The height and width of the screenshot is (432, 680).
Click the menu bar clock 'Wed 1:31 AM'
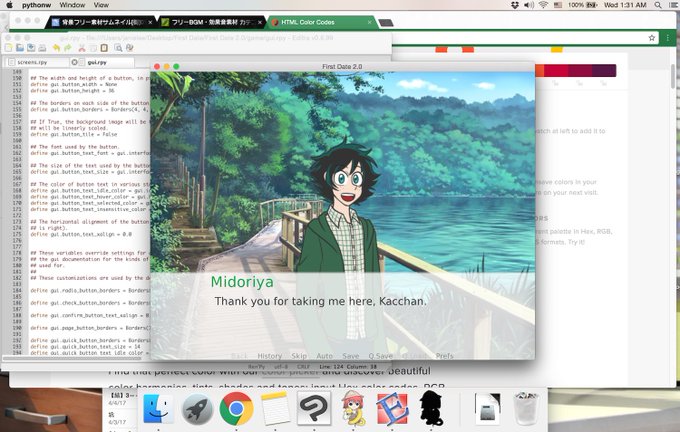[625, 5]
